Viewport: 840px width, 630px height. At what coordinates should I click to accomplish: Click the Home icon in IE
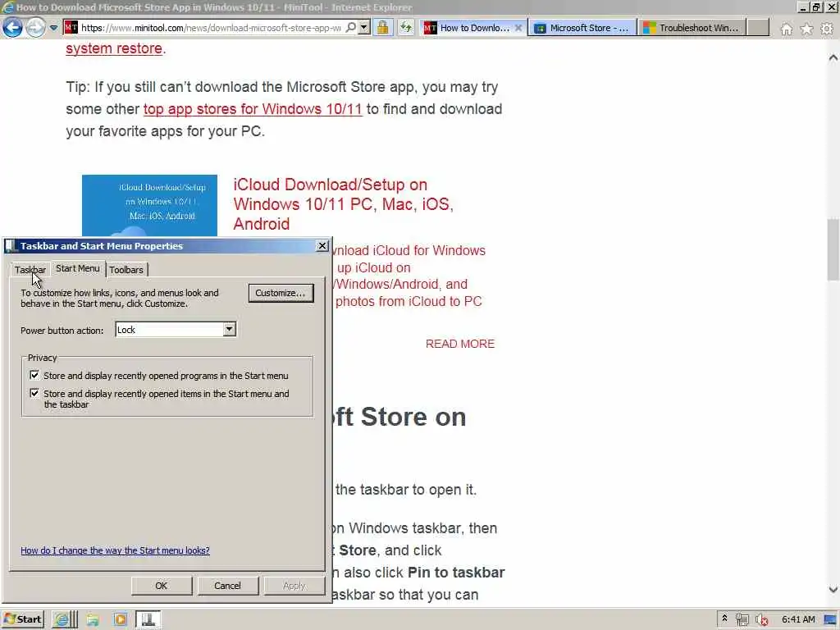[x=786, y=29]
